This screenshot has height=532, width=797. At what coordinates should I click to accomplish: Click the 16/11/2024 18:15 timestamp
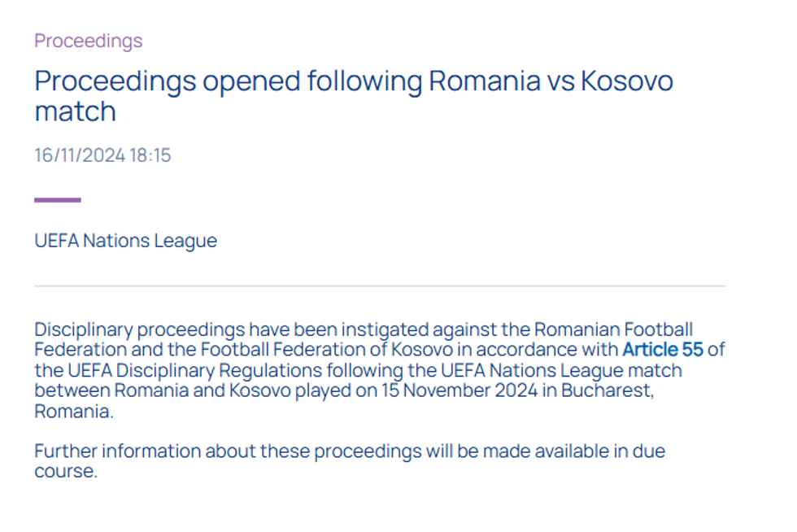(x=102, y=155)
